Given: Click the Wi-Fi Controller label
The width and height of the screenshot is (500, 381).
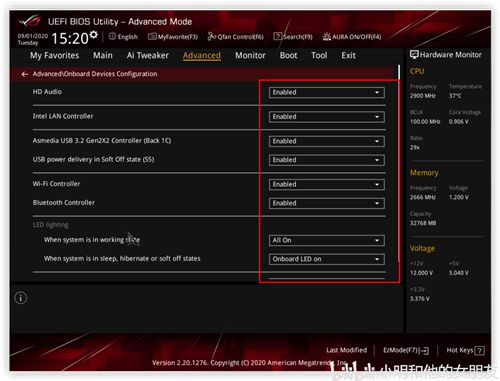Looking at the screenshot, I should pos(56,184).
